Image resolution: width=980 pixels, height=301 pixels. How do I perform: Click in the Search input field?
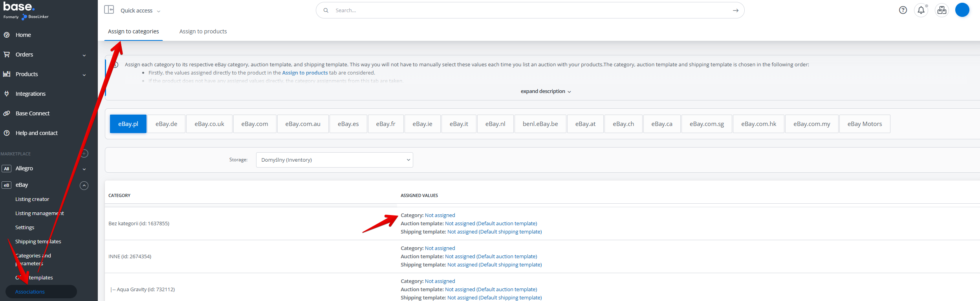[x=526, y=11]
